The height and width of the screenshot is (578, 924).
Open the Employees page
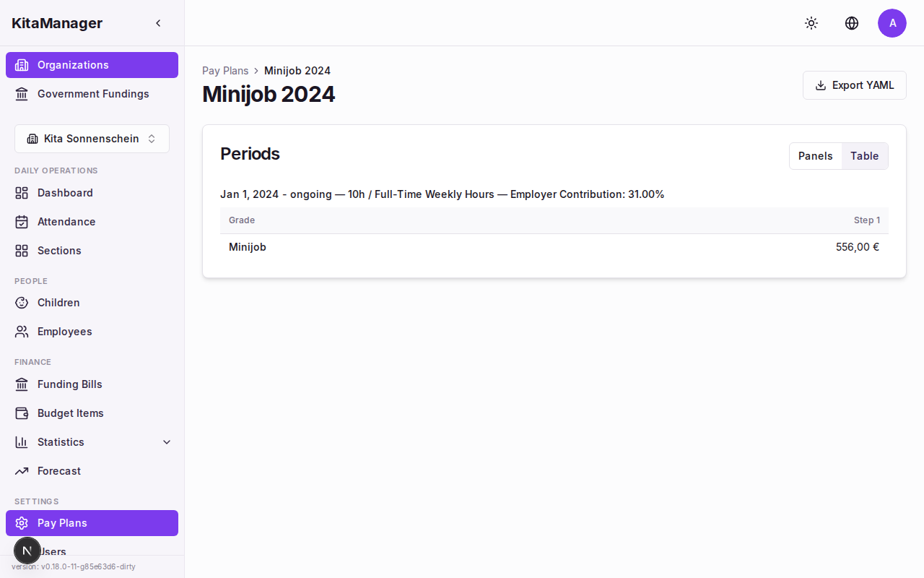click(64, 332)
